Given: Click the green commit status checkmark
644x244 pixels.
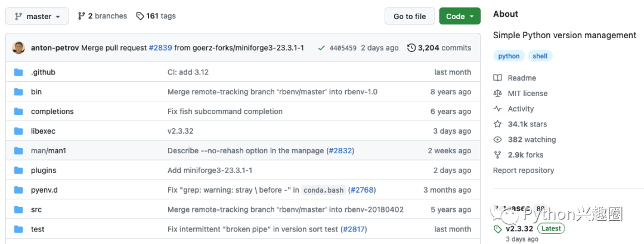Looking at the screenshot, I should pyautogui.click(x=321, y=48).
